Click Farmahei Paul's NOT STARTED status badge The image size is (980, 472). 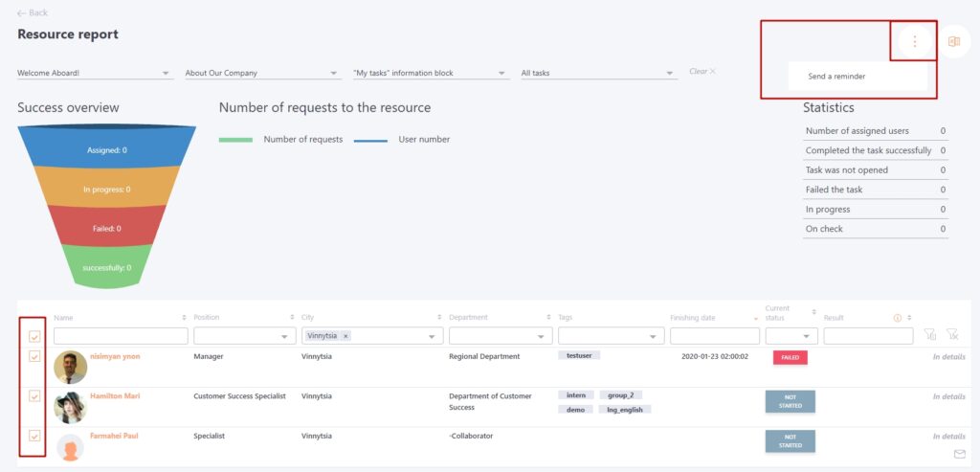click(790, 441)
